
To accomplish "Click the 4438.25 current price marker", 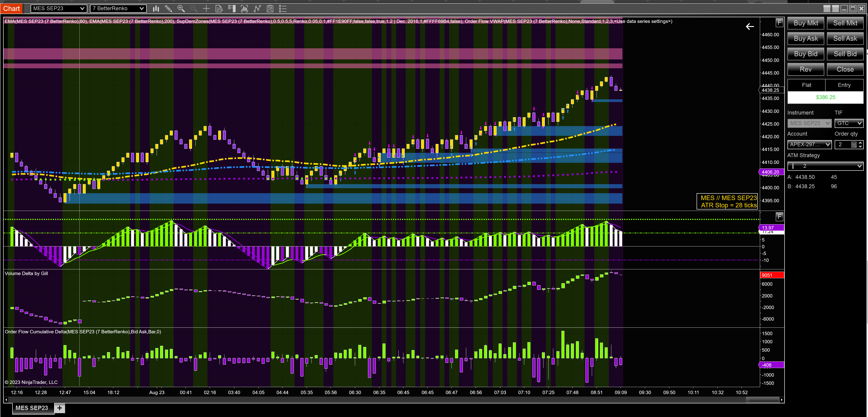I will click(771, 90).
